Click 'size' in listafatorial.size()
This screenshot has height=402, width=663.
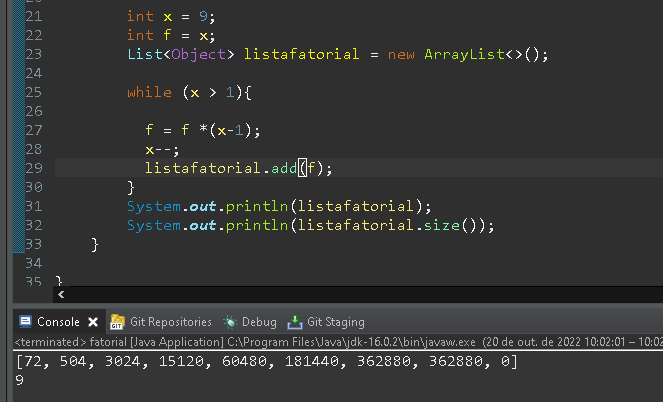pyautogui.click(x=441, y=225)
